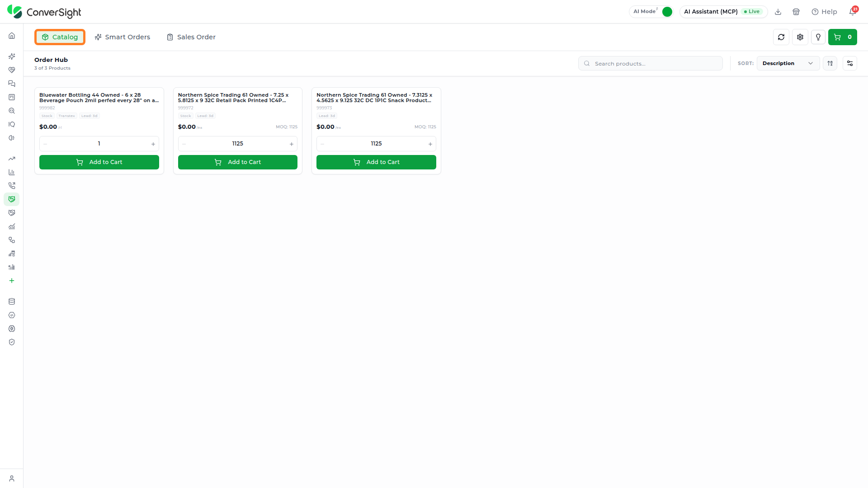
Task: Increase quantity for Bluewater Bottling product
Action: [x=153, y=144]
